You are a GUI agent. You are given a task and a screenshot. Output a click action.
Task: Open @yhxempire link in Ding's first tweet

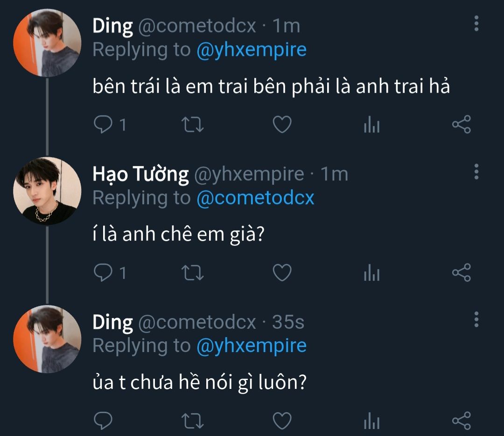[252, 49]
